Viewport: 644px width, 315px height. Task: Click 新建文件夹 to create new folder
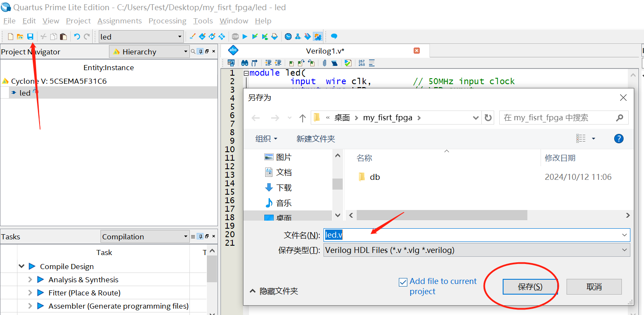[x=316, y=139]
